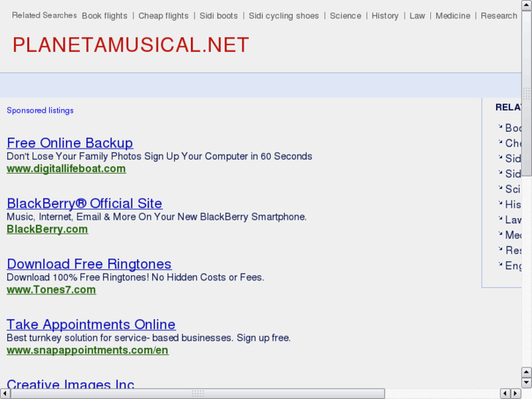
Task: Open the Sidi boots related search
Action: click(219, 16)
